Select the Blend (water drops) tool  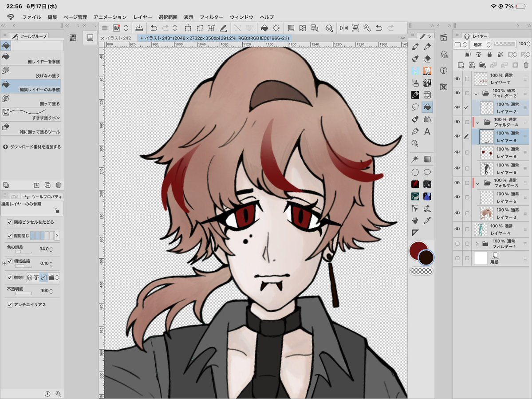point(427,119)
